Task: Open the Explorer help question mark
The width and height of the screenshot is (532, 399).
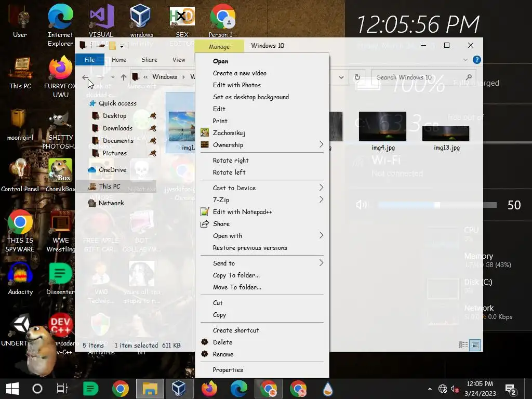Action: [x=477, y=60]
